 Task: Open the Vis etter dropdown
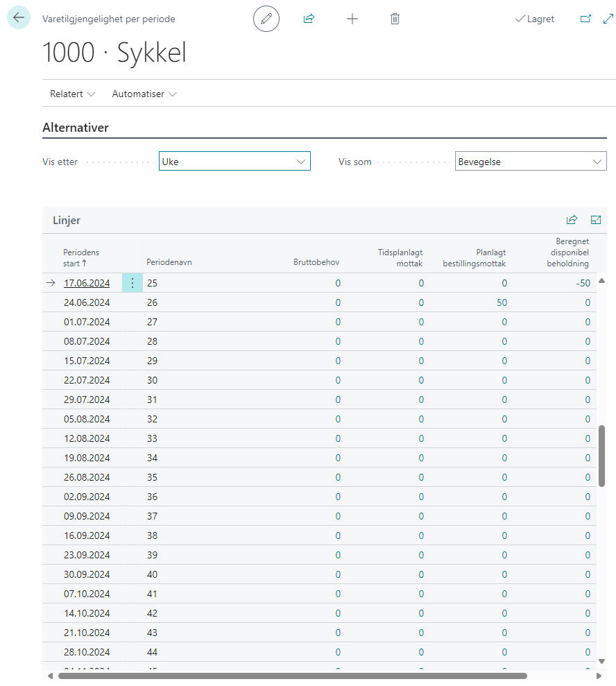pos(234,162)
